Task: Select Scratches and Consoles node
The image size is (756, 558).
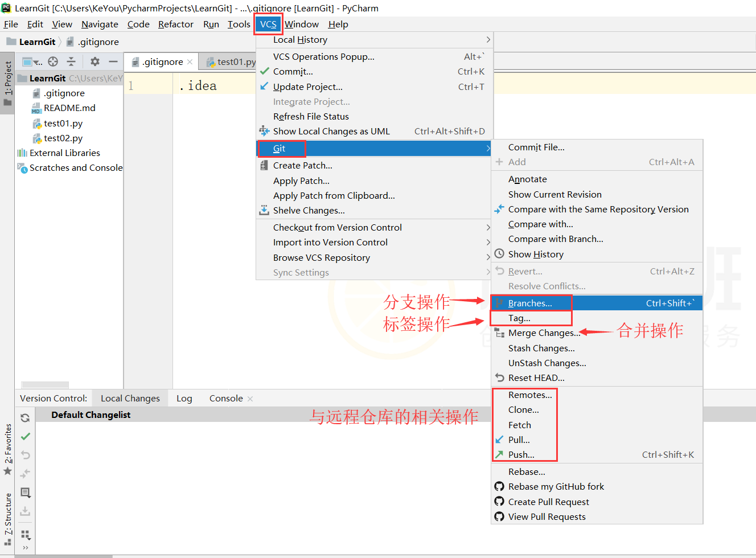Action: [70, 168]
